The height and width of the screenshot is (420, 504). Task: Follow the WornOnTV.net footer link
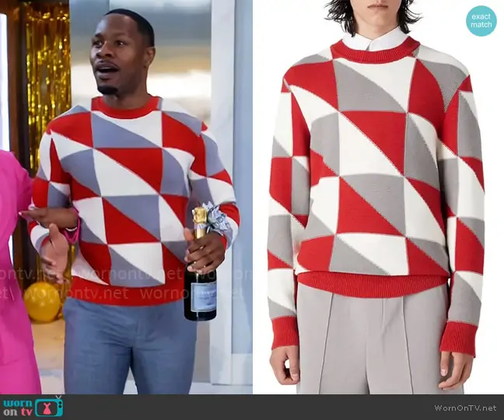pos(465,408)
